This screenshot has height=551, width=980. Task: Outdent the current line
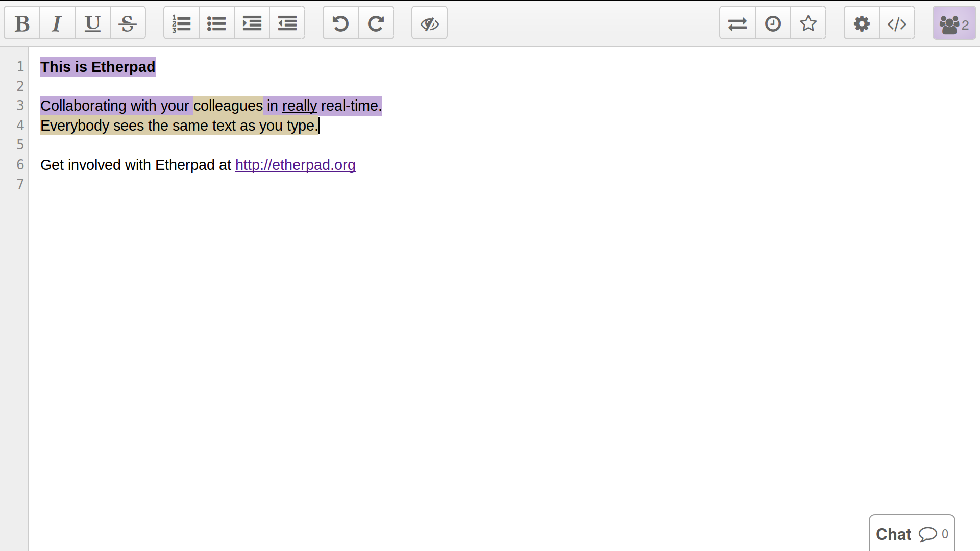point(287,23)
